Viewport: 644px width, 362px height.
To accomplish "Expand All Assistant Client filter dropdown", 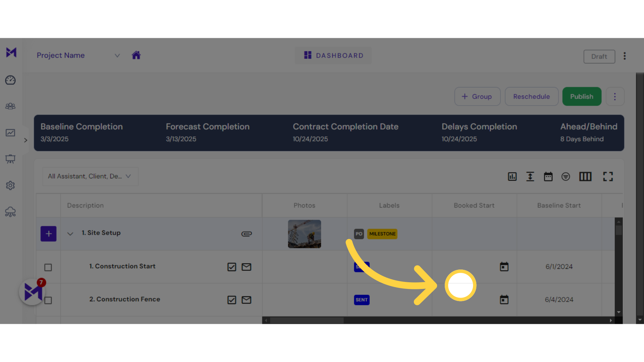I will (x=89, y=176).
